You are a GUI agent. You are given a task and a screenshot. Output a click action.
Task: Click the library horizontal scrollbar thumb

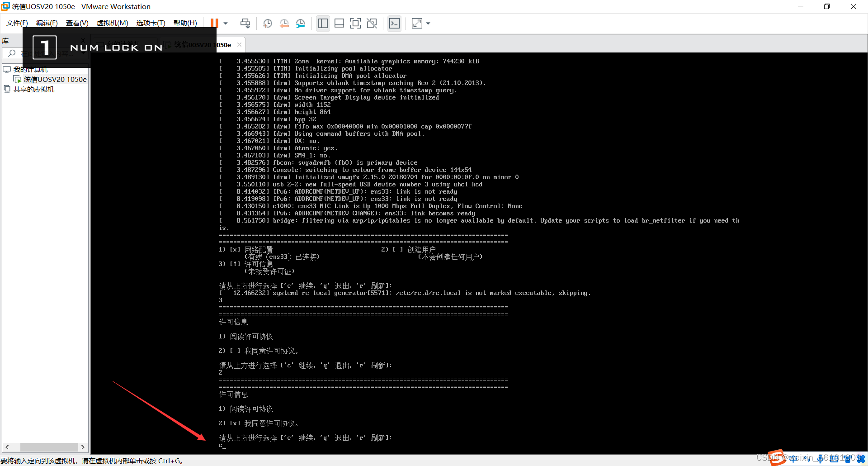click(49, 447)
